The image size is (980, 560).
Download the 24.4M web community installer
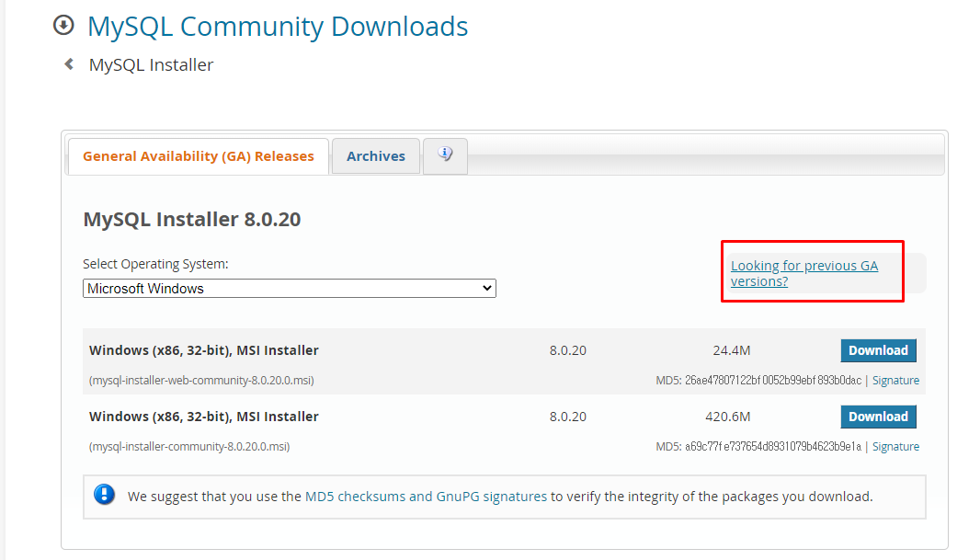tap(878, 350)
